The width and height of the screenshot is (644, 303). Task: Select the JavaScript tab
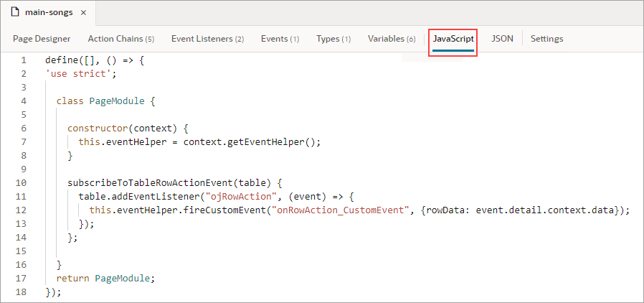click(453, 39)
